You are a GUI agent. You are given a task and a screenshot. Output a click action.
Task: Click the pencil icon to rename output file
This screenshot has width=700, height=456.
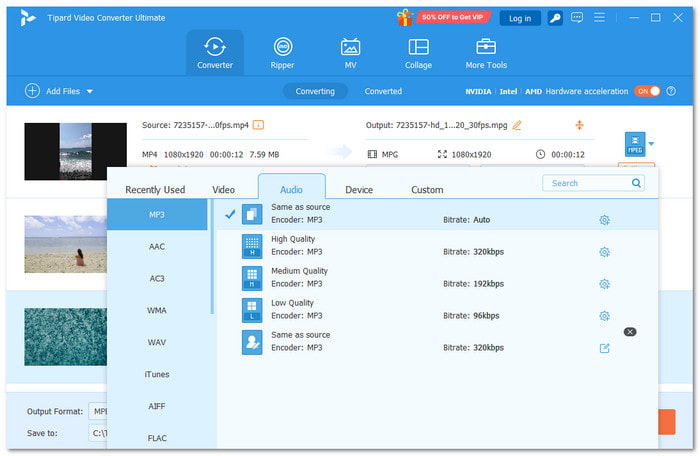pyautogui.click(x=517, y=125)
